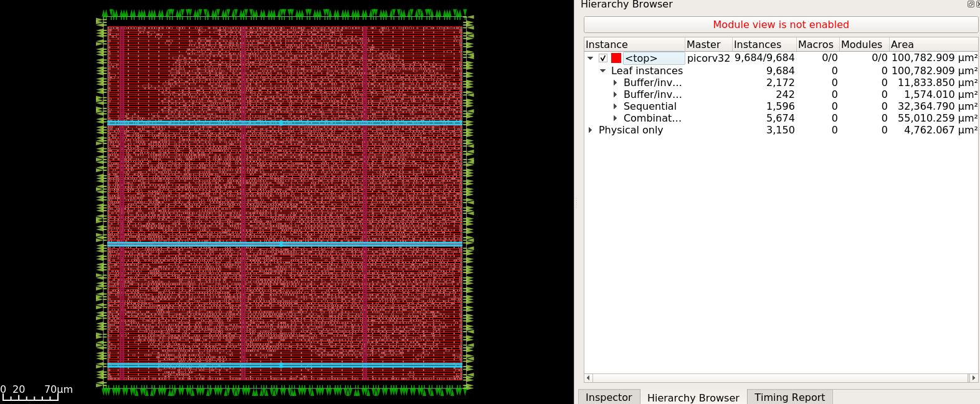Select the Hierarchy Browser tab
The height and width of the screenshot is (404, 980).
click(x=693, y=397)
